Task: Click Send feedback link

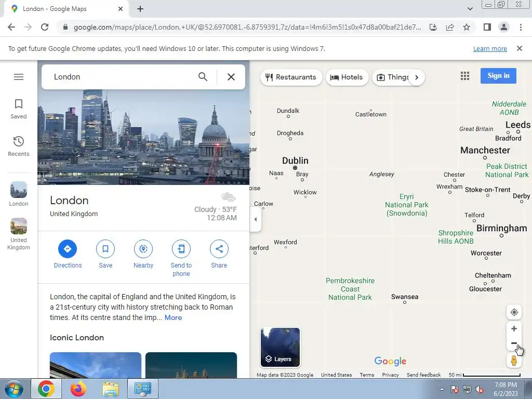Action: pos(423,375)
